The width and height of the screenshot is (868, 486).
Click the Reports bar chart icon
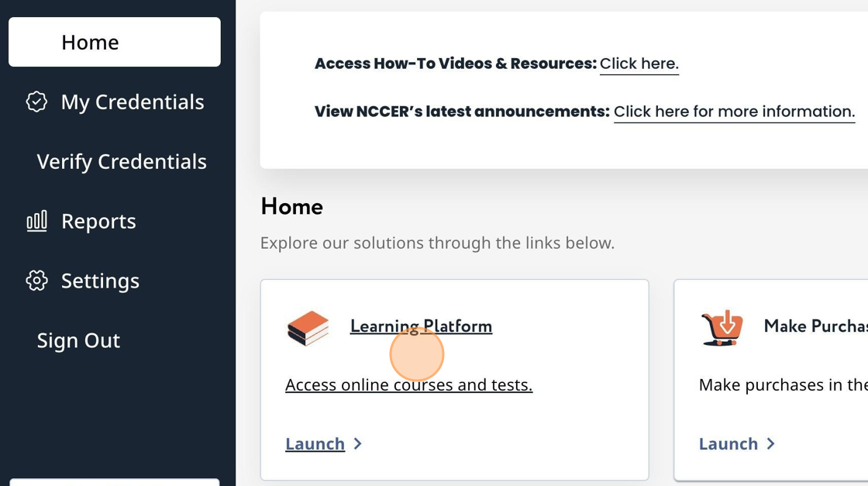click(36, 221)
